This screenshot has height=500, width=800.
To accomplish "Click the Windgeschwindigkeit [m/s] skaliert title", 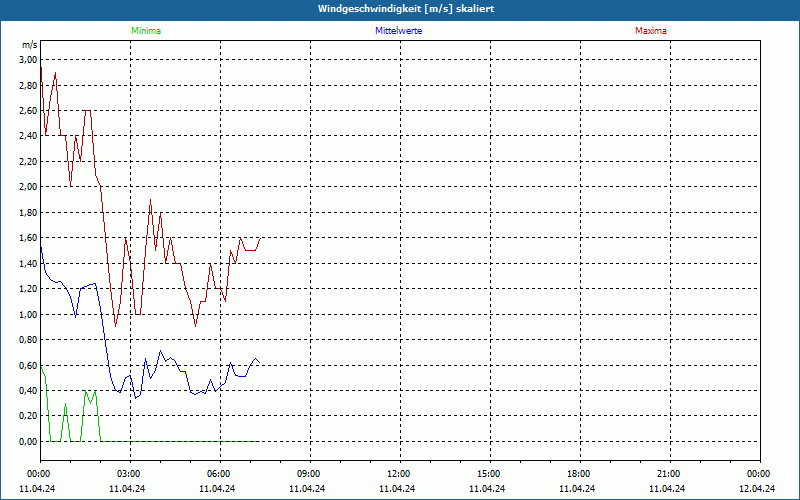I will point(406,9).
